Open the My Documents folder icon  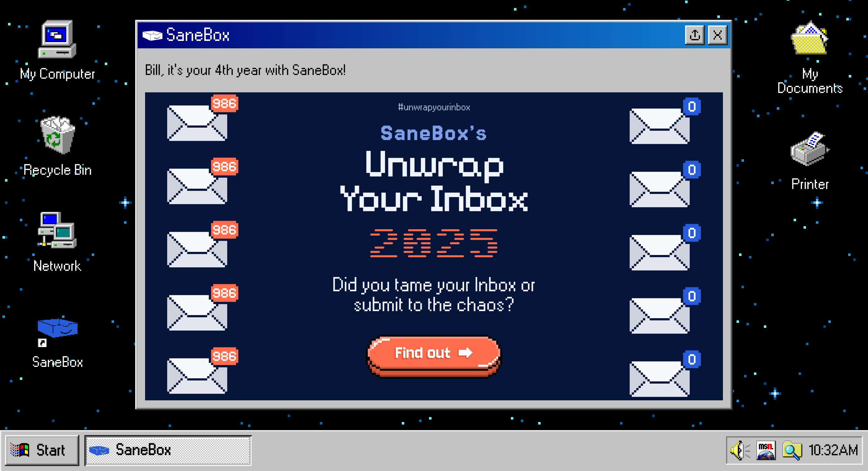[809, 39]
